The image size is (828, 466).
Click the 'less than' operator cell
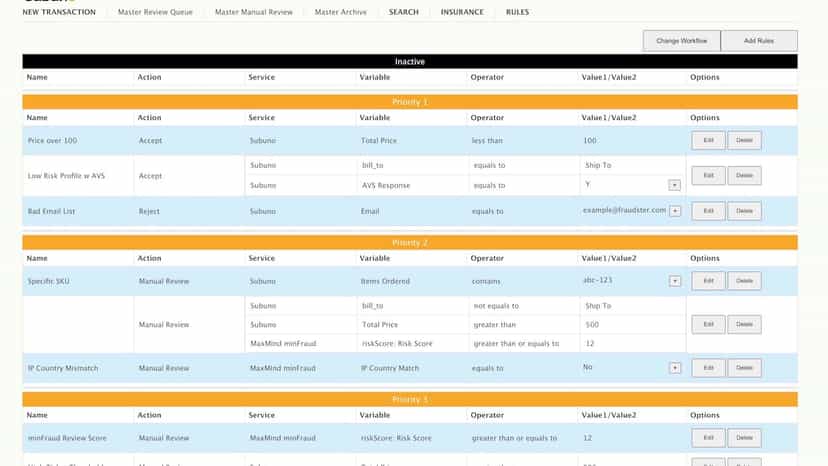(487, 141)
